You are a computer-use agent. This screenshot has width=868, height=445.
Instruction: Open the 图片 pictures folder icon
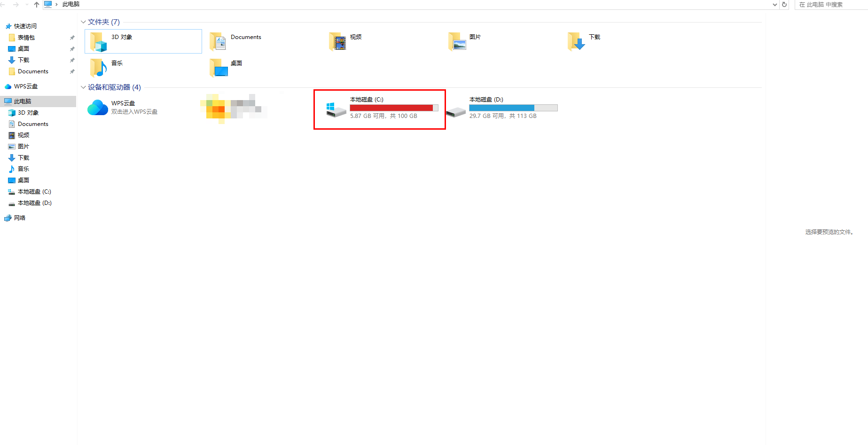(x=457, y=42)
